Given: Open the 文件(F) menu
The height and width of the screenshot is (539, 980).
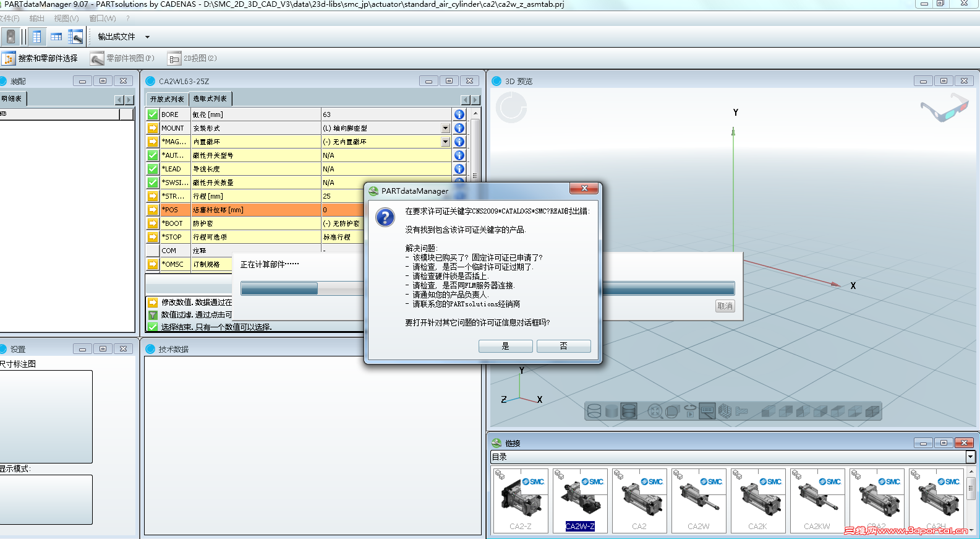Looking at the screenshot, I should tap(9, 19).
